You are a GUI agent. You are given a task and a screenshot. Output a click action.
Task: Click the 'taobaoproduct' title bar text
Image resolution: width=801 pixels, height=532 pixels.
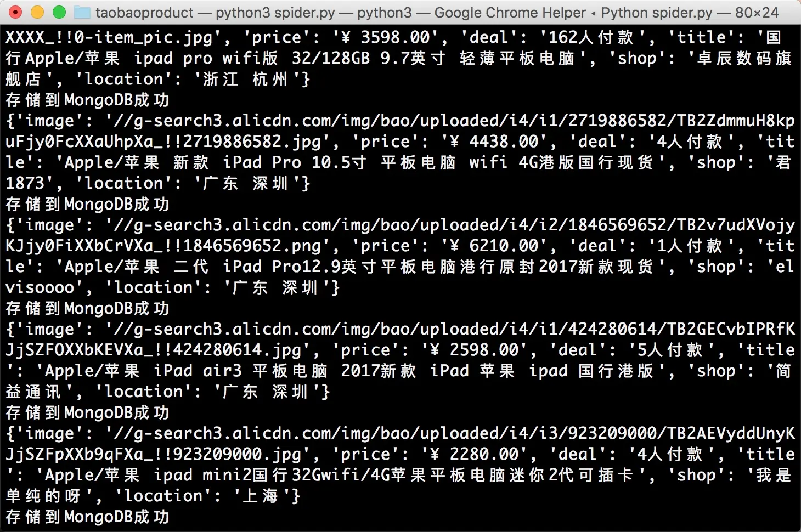(x=145, y=12)
